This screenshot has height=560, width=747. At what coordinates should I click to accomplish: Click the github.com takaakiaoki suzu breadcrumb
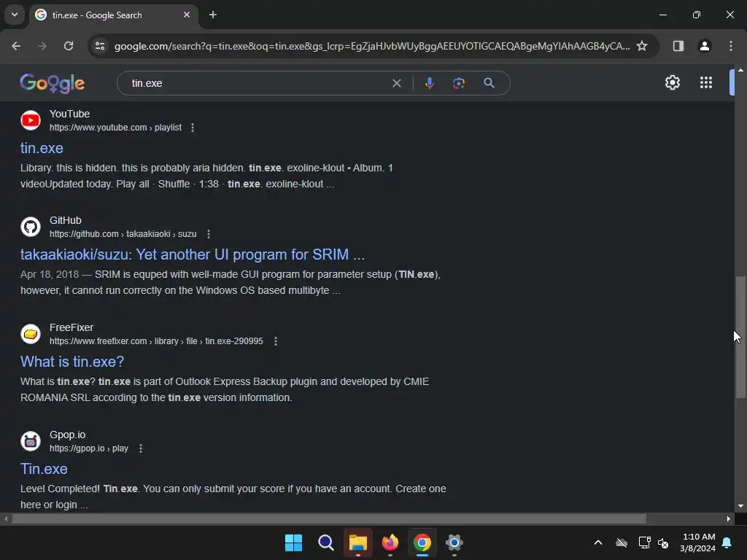[x=123, y=234]
